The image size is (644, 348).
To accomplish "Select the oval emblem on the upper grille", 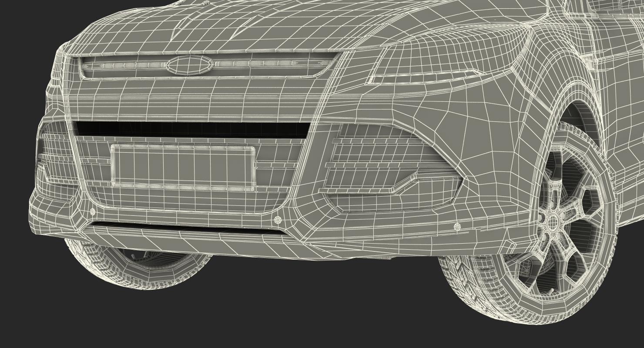I will [x=190, y=65].
